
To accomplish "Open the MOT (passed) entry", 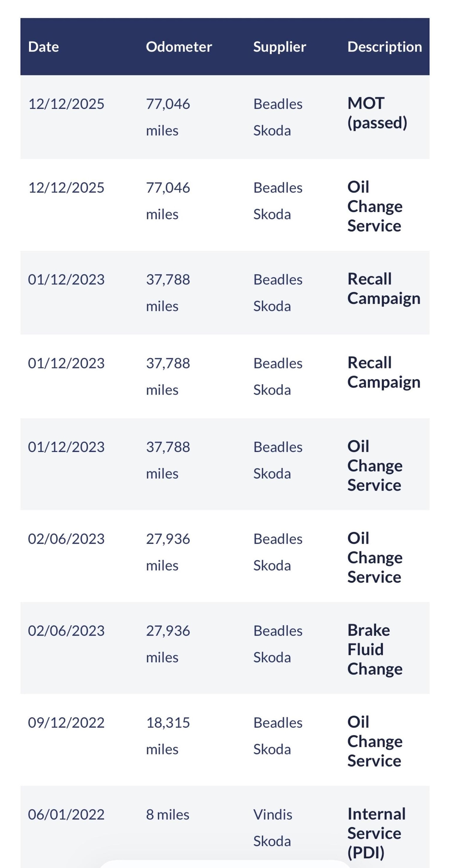I will (377, 113).
